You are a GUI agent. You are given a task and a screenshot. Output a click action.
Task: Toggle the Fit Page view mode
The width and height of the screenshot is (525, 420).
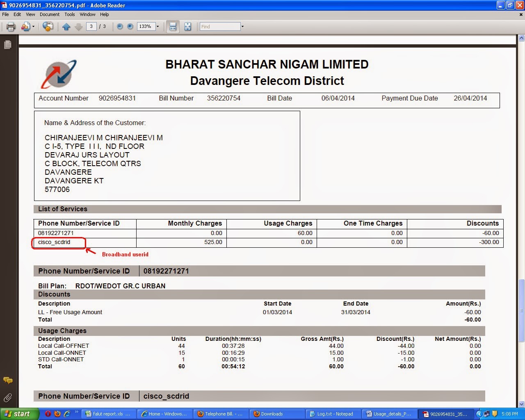coord(187,26)
